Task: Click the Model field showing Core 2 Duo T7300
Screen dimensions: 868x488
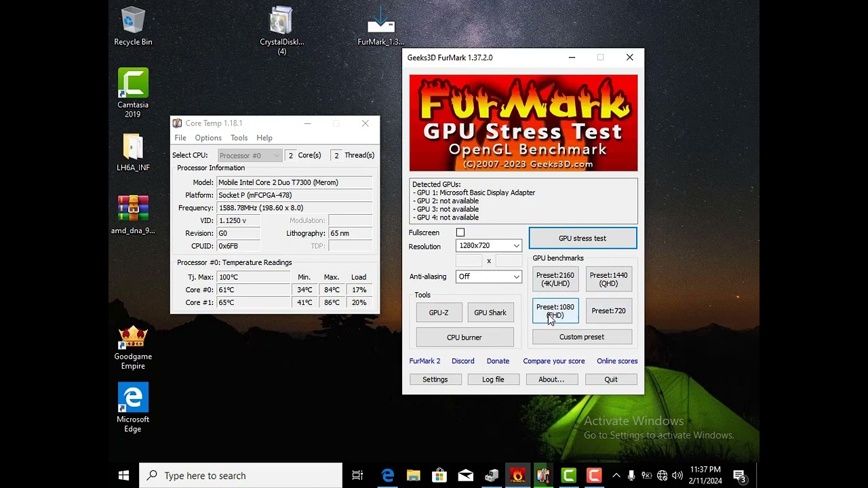Action: pos(294,182)
